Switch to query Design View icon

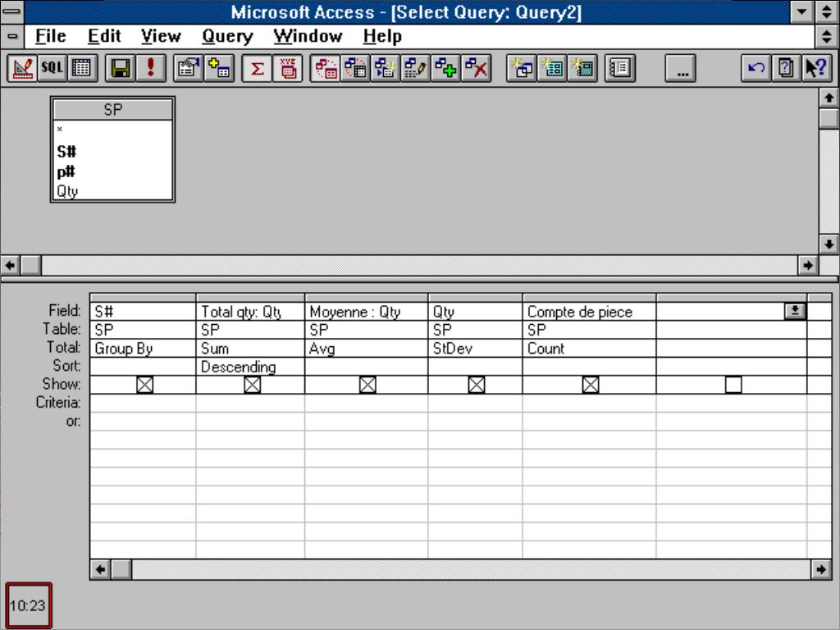click(22, 68)
